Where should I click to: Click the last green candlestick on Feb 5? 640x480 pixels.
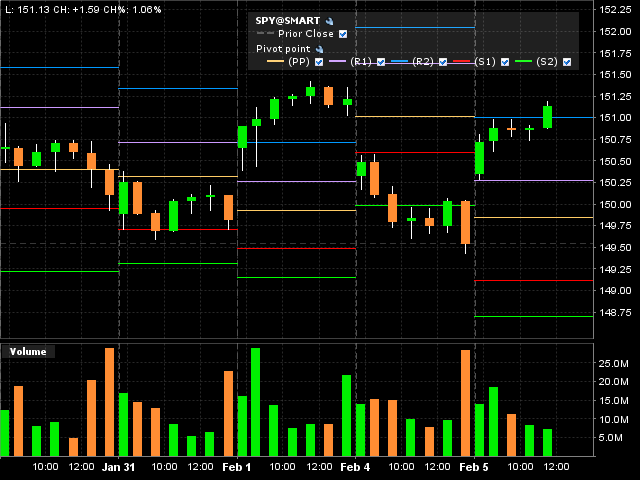547,117
